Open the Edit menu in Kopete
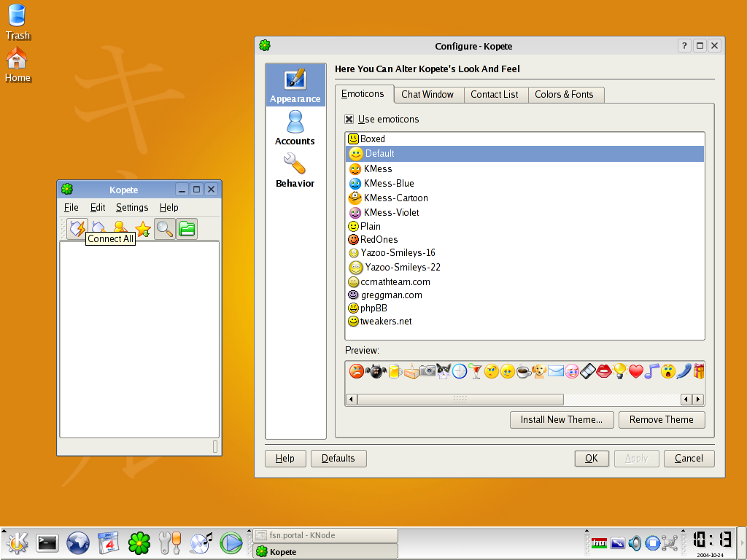 coord(98,207)
